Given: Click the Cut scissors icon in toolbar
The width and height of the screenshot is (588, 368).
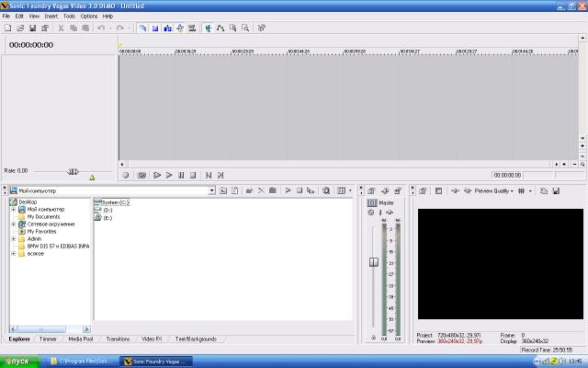Looking at the screenshot, I should 62,28.
